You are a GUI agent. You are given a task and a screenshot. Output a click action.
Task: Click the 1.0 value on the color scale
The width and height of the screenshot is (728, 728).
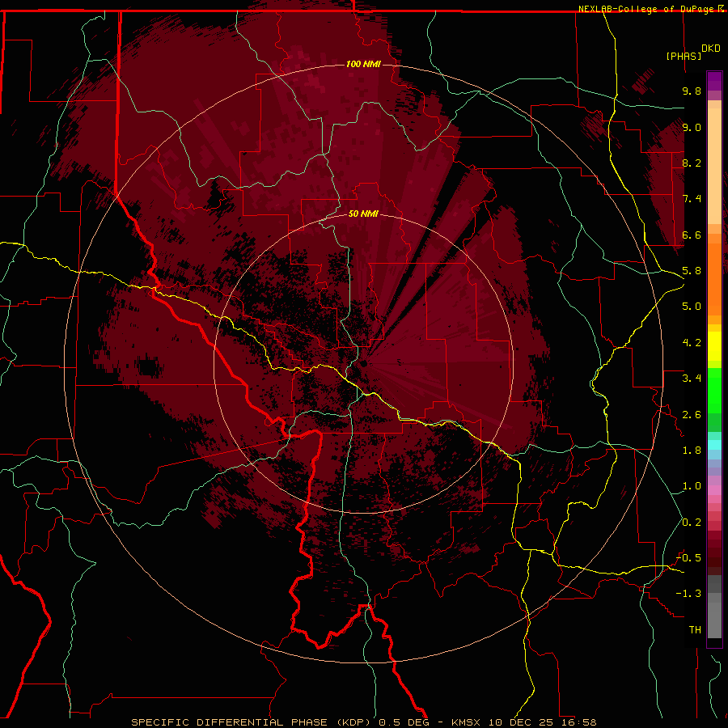pos(692,486)
